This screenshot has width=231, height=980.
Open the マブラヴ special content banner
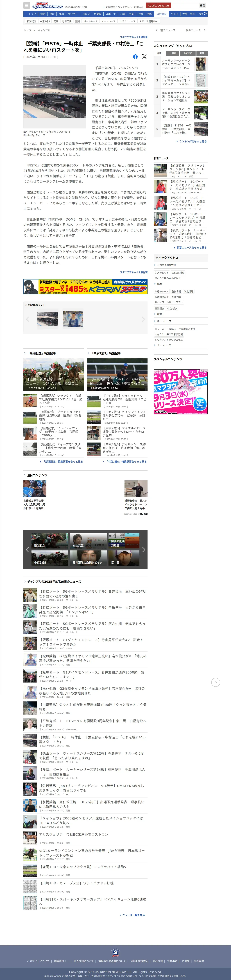(x=180, y=392)
